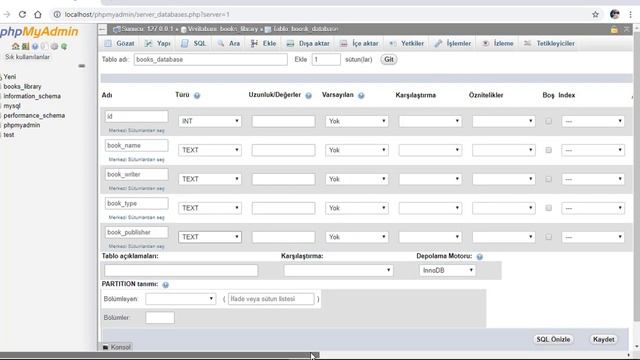Image resolution: width=640 pixels, height=360 pixels.
Task: Toggle the Boş checkbox for book_publisher column
Action: (x=549, y=237)
